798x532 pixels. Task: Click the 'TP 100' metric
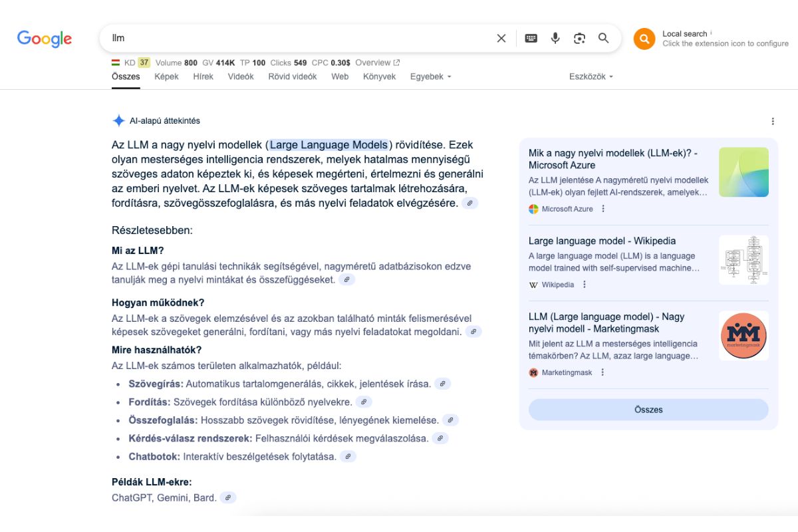pyautogui.click(x=253, y=63)
